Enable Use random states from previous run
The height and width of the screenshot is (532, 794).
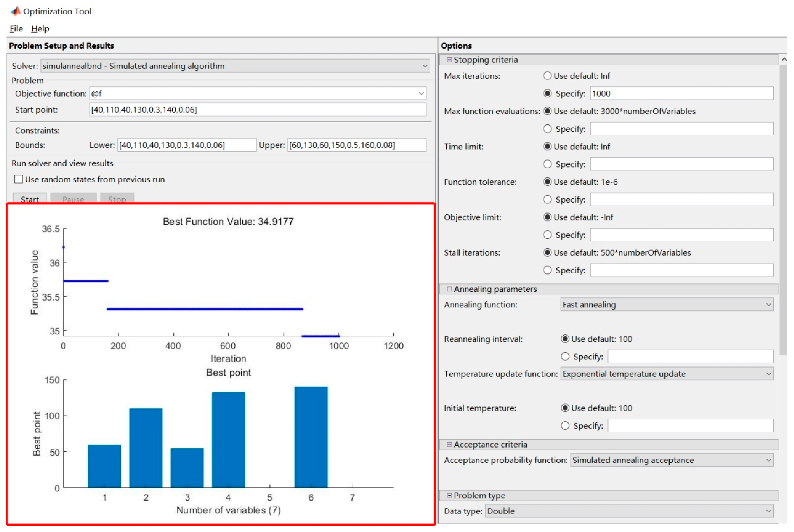click(19, 179)
